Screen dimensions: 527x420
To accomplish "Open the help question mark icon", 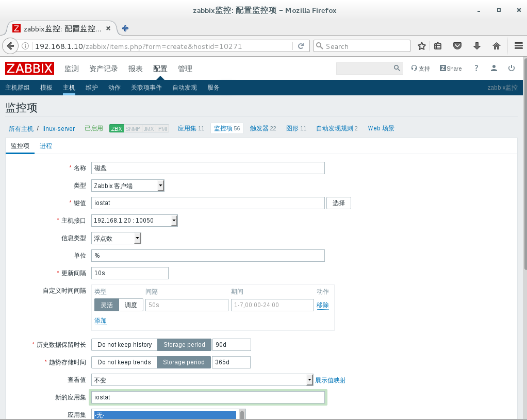I will click(476, 68).
